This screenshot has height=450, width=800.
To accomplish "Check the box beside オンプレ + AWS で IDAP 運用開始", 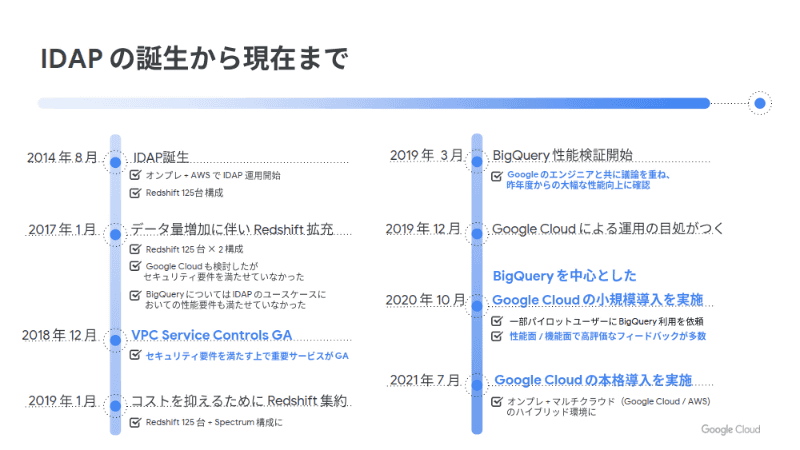I will click(x=135, y=175).
